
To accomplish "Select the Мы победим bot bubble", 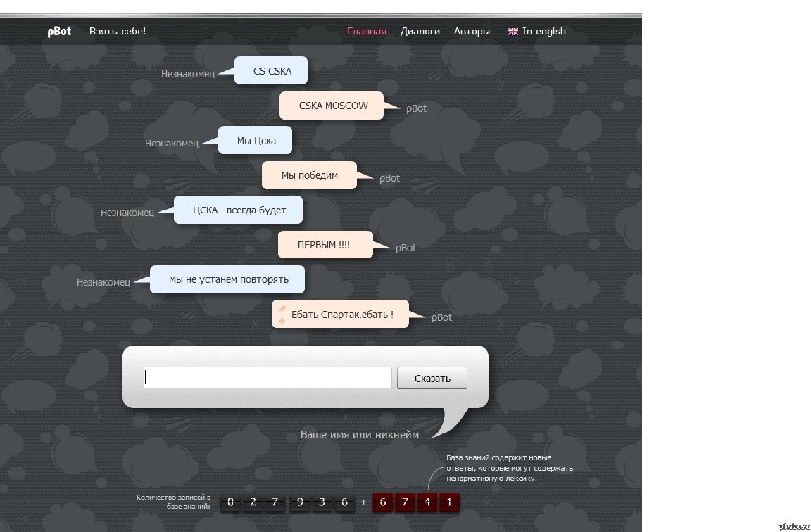I will pyautogui.click(x=309, y=175).
